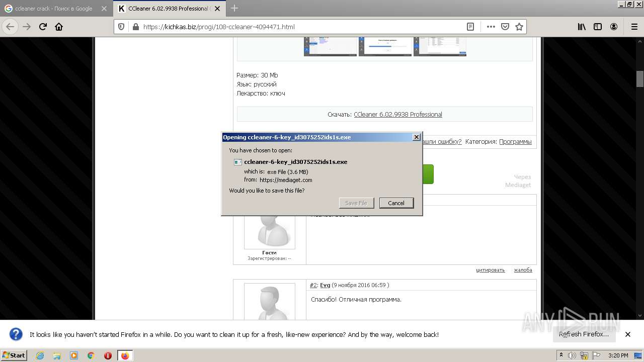The height and width of the screenshot is (362, 644).
Task: Switch to ccleaner crack Google search tab
Action: (x=55, y=9)
